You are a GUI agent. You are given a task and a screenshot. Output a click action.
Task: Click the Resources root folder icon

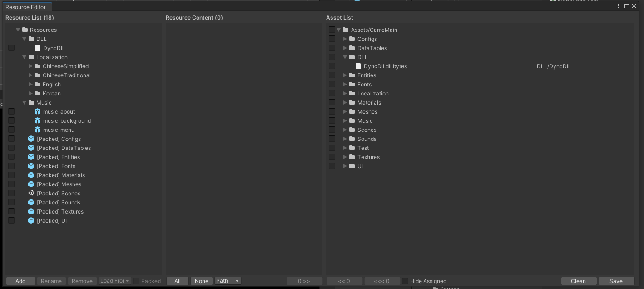point(25,30)
